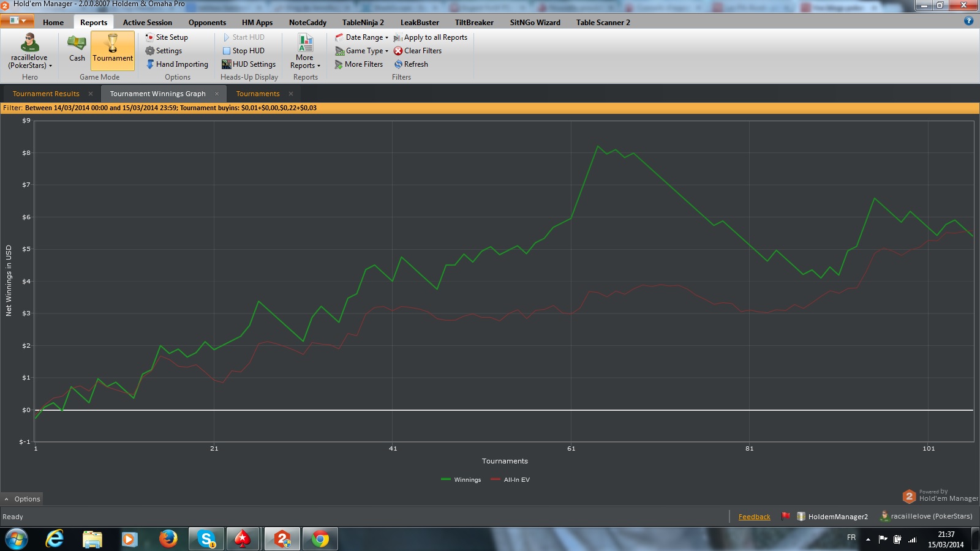This screenshot has width=980, height=551.
Task: Click Start HUD
Action: click(243, 37)
